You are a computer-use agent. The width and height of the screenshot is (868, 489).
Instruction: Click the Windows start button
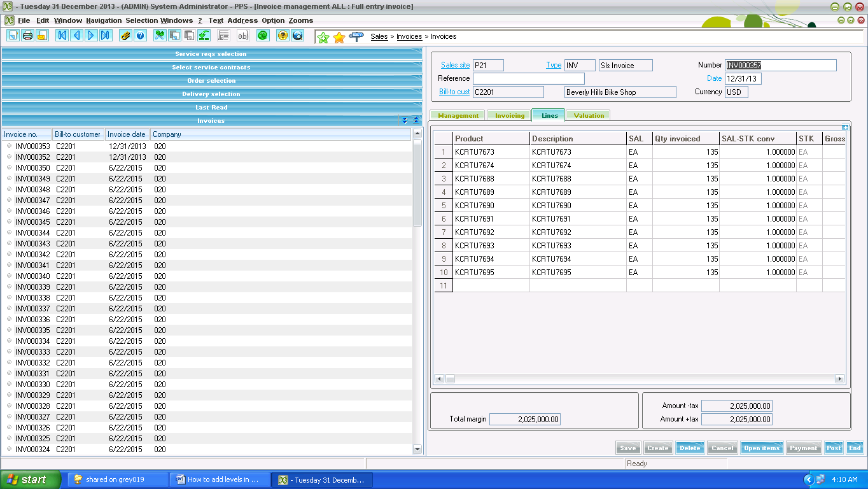(x=31, y=479)
